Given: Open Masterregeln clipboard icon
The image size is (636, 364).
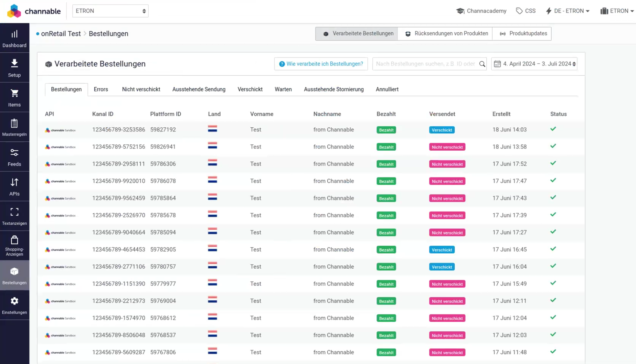Looking at the screenshot, I should tap(14, 127).
